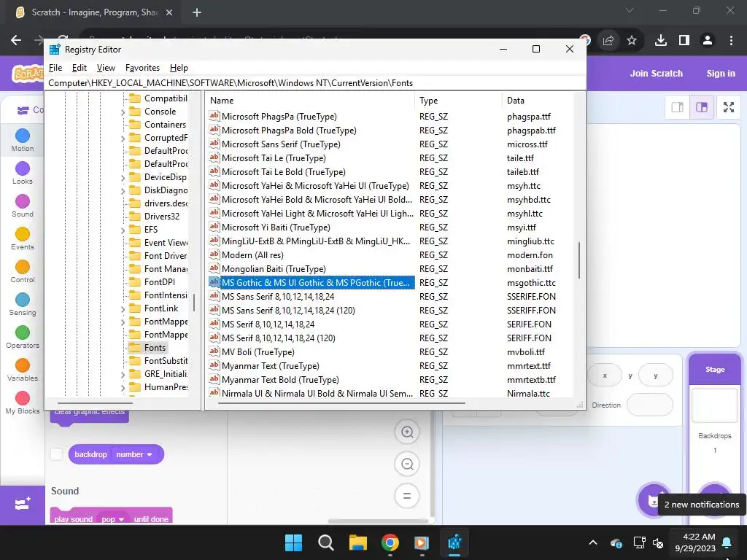The width and height of the screenshot is (747, 560).
Task: Select the Variables blocks category circle
Action: [x=23, y=366]
